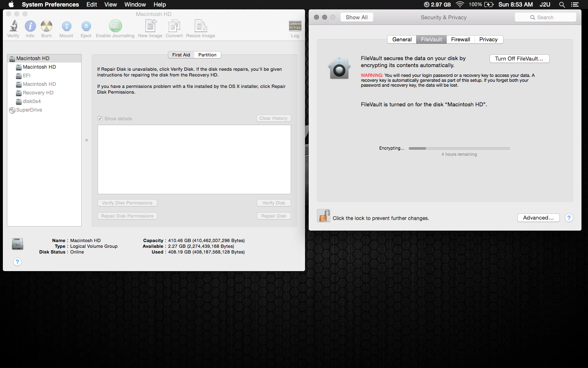Switch to the General tab

tap(402, 40)
